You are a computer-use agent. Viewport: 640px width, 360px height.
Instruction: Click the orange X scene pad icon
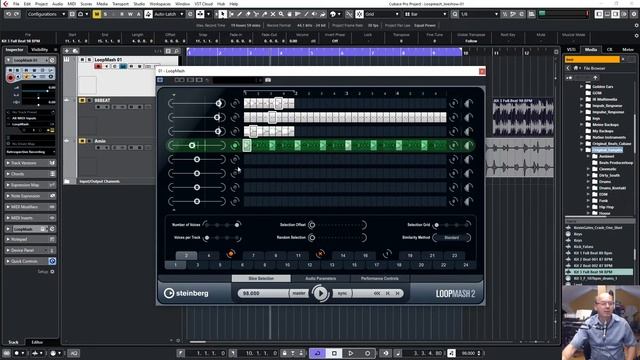point(320,254)
